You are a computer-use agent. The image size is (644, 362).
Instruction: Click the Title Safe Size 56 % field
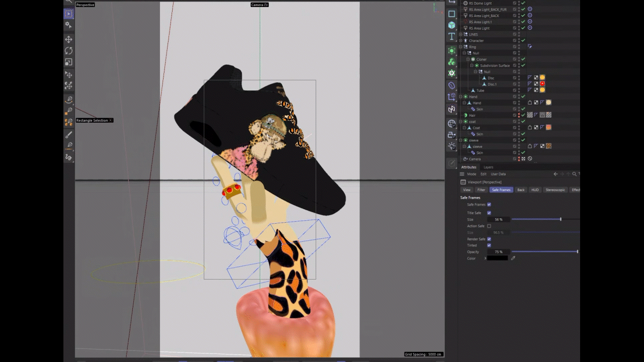pyautogui.click(x=498, y=219)
